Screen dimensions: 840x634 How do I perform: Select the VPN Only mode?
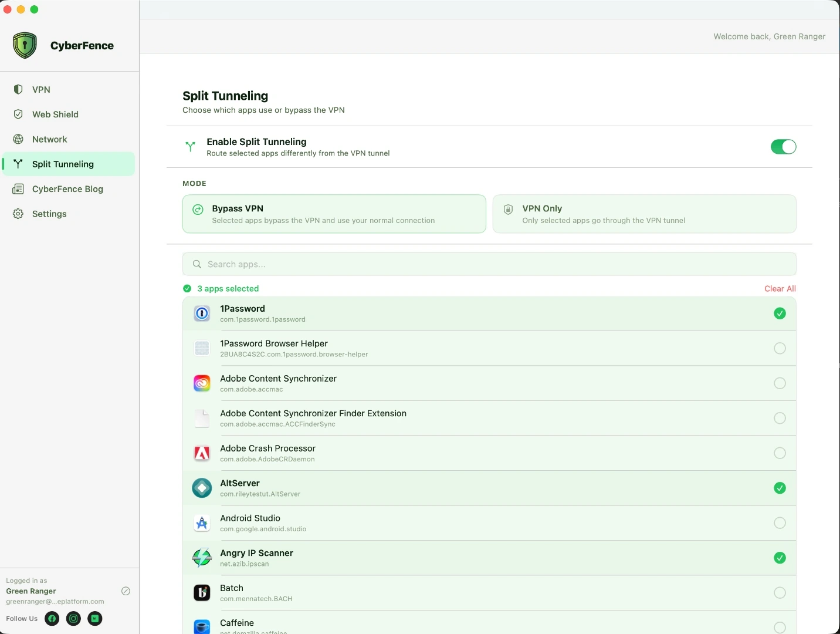click(645, 214)
